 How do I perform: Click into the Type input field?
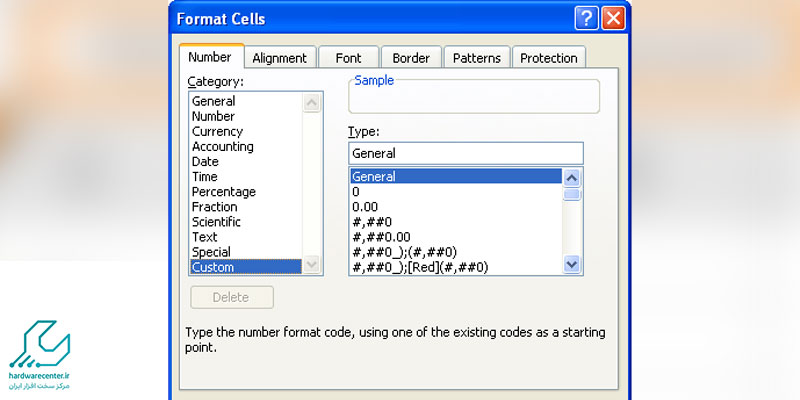coord(466,153)
